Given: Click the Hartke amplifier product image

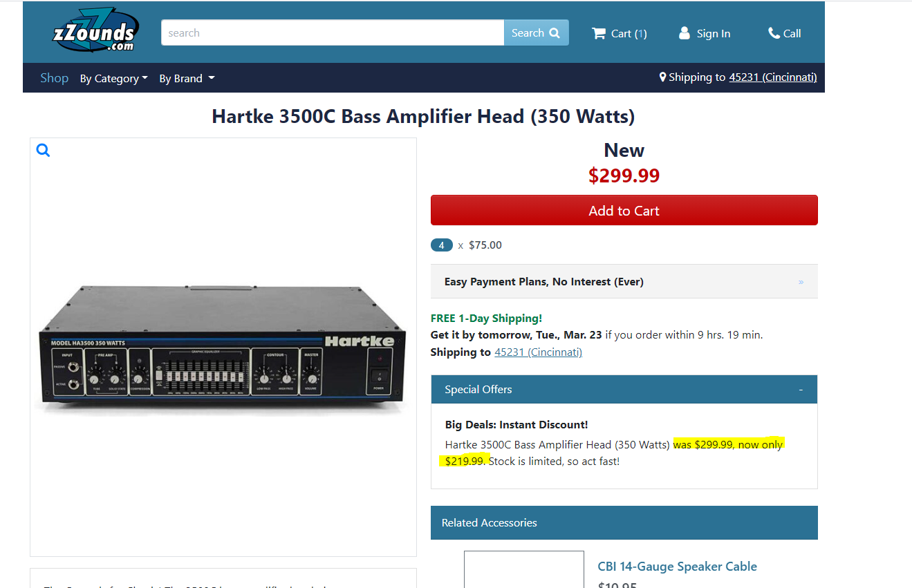Looking at the screenshot, I should [x=223, y=349].
